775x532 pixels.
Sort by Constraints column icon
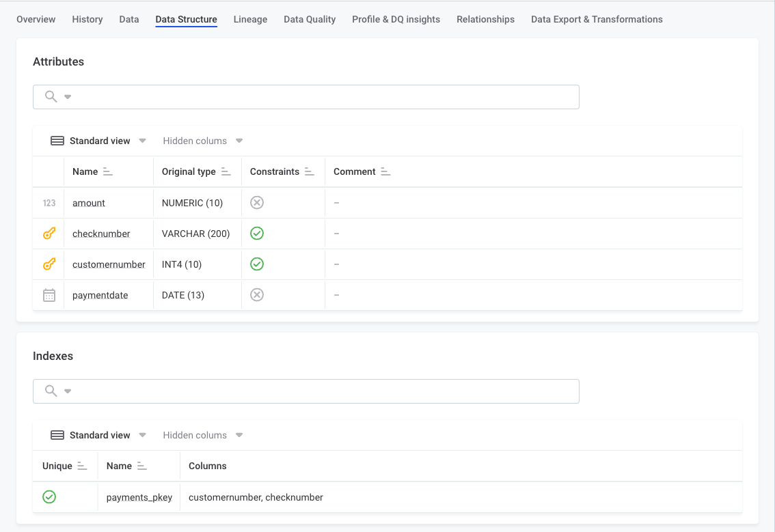pyautogui.click(x=310, y=171)
